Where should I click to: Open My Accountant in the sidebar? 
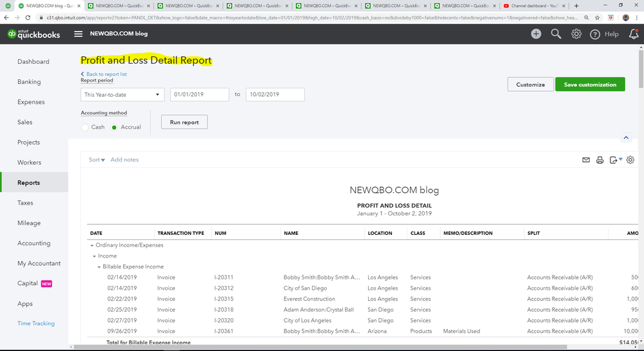pyautogui.click(x=39, y=263)
